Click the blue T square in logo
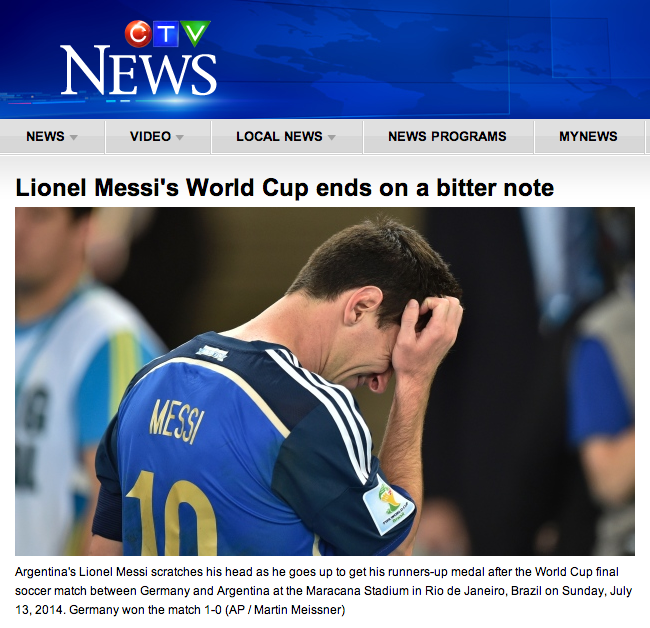650x628 pixels. click(166, 34)
